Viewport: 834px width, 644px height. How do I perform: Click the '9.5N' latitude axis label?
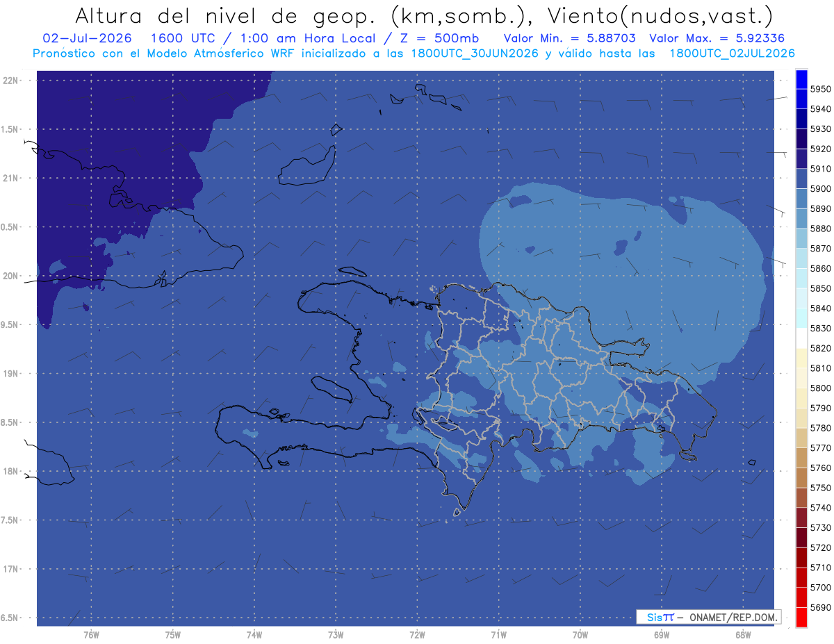pyautogui.click(x=10, y=324)
